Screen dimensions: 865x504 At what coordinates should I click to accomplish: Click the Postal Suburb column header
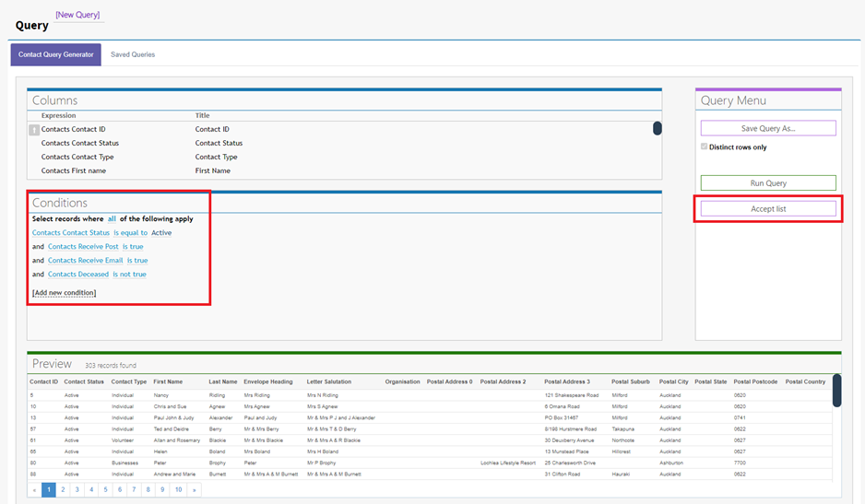(x=631, y=381)
